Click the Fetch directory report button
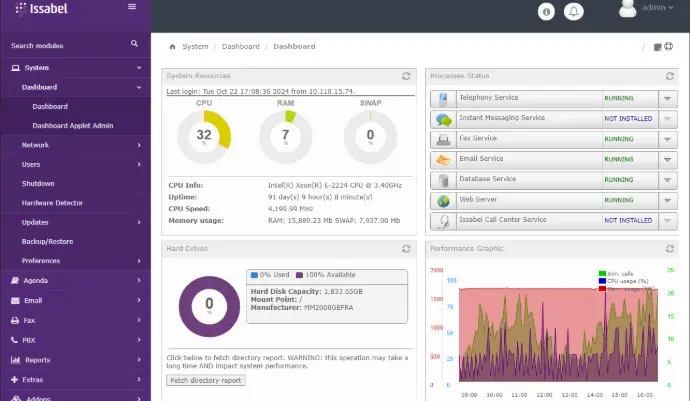690x401 pixels. coord(205,380)
